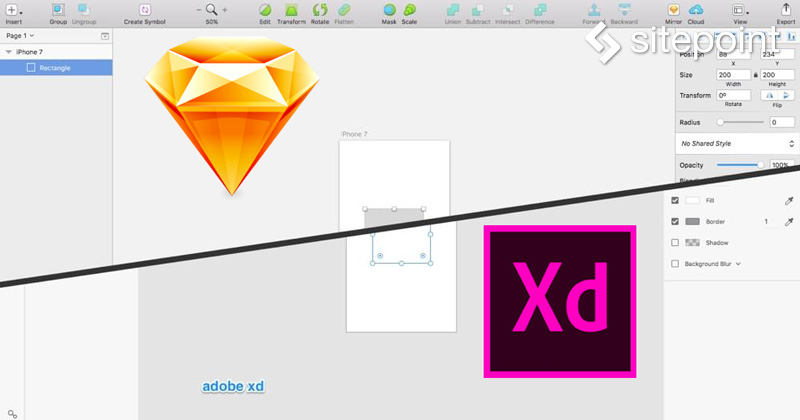Move the layer Forward
The image size is (800, 420).
click(x=594, y=10)
